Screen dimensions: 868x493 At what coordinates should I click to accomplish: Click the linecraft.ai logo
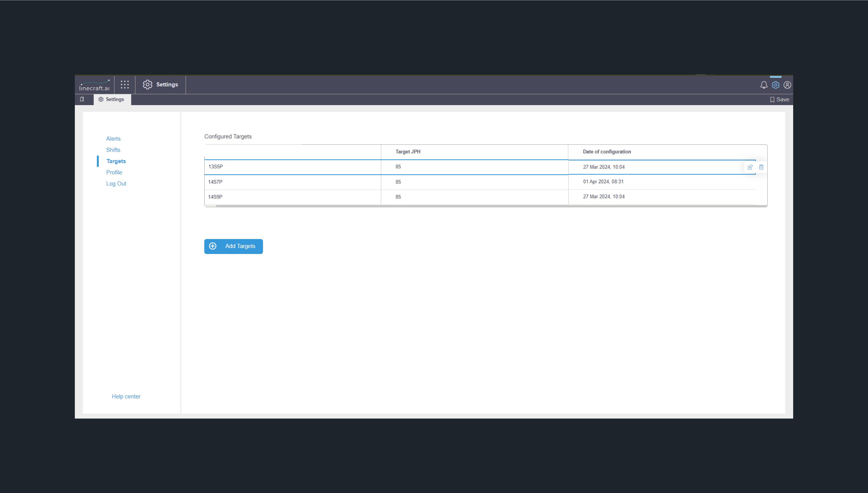tap(94, 85)
